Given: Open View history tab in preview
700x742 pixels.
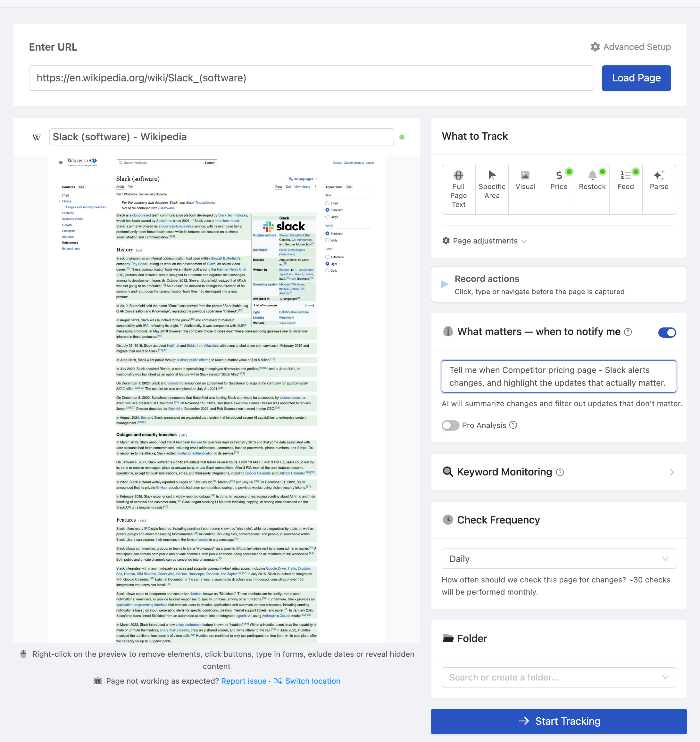Looking at the screenshot, I should (x=302, y=186).
